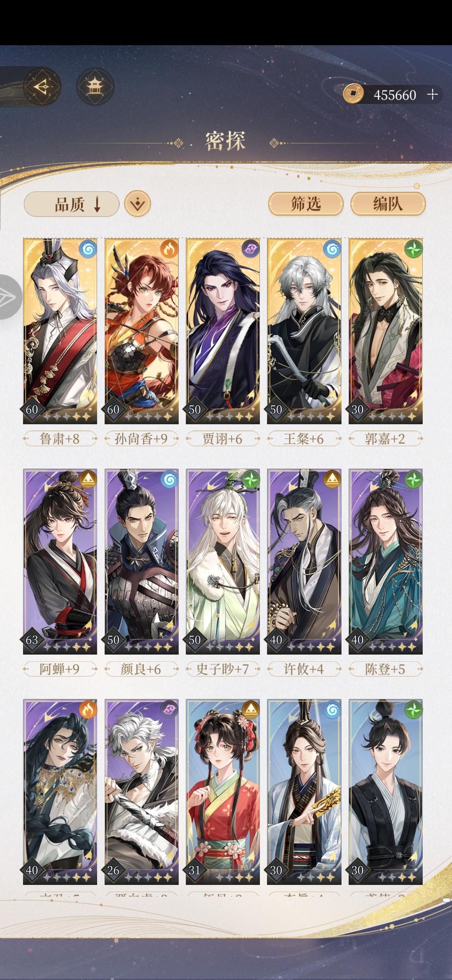The width and height of the screenshot is (452, 980).
Task: Open the 许攸+4 character card
Action: click(304, 562)
